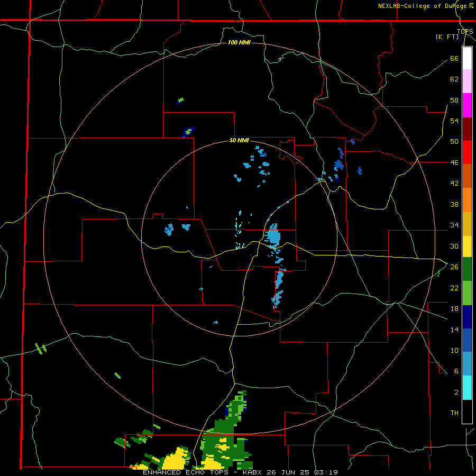Click the "30" scale value
476x476 pixels.
pos(454,246)
